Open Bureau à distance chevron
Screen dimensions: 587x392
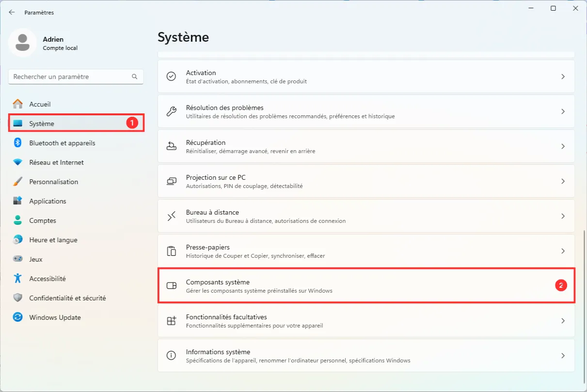click(x=563, y=216)
